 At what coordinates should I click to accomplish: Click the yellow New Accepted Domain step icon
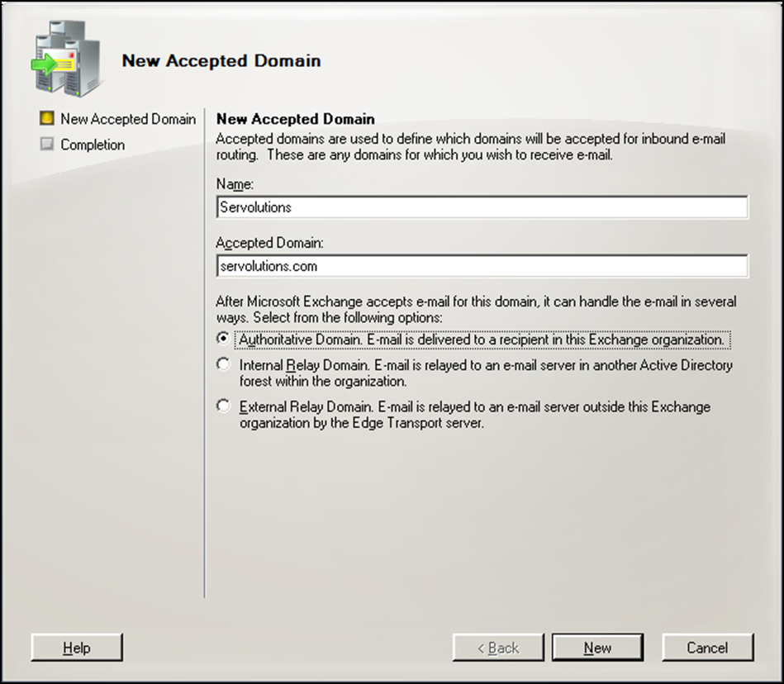(48, 119)
